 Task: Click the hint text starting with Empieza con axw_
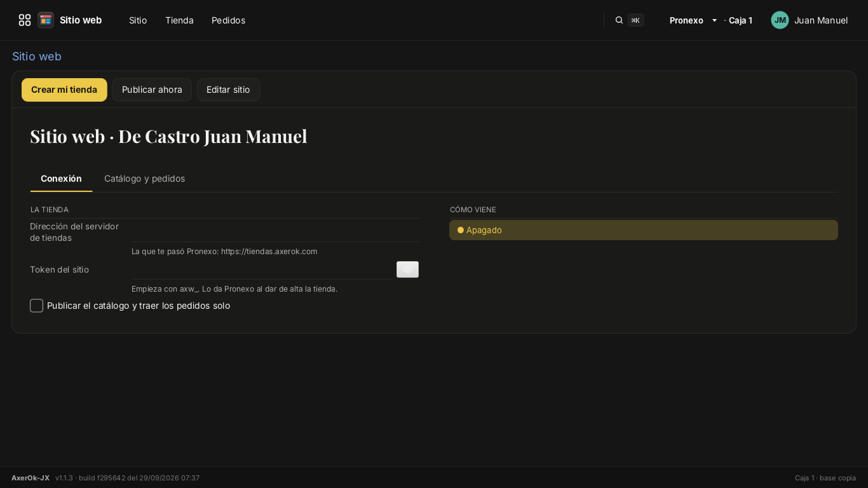point(234,289)
